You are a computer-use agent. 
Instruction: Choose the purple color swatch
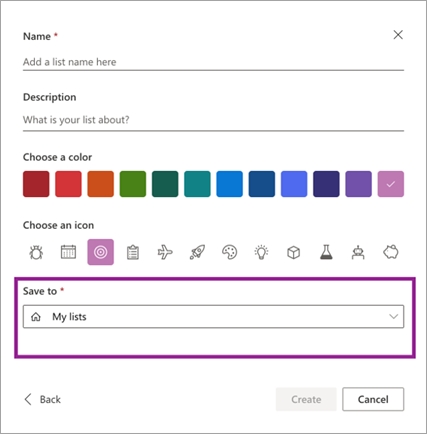[358, 184]
